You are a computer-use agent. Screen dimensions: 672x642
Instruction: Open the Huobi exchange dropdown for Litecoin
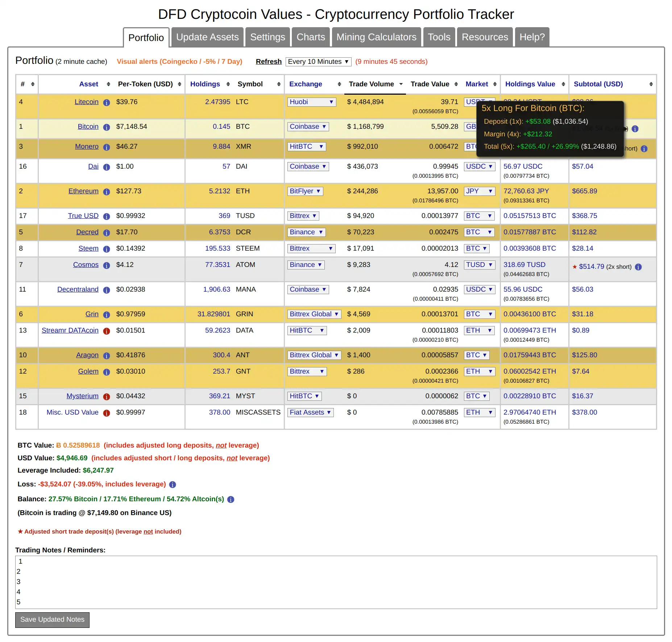312,102
